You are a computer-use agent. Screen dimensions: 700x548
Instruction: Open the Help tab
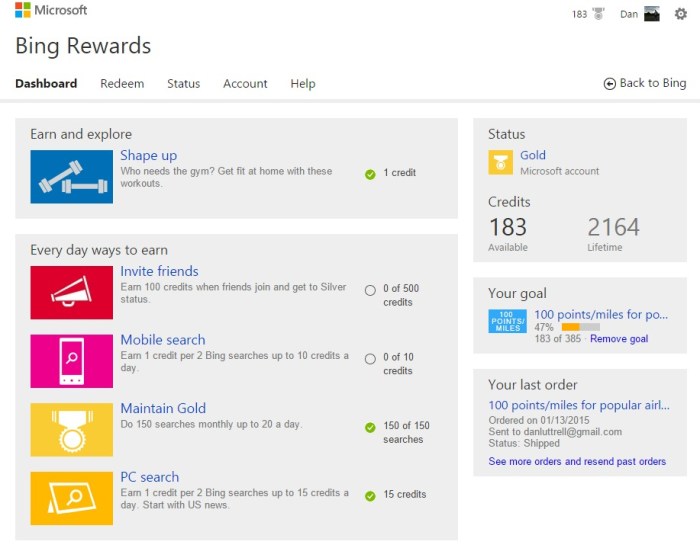[303, 83]
